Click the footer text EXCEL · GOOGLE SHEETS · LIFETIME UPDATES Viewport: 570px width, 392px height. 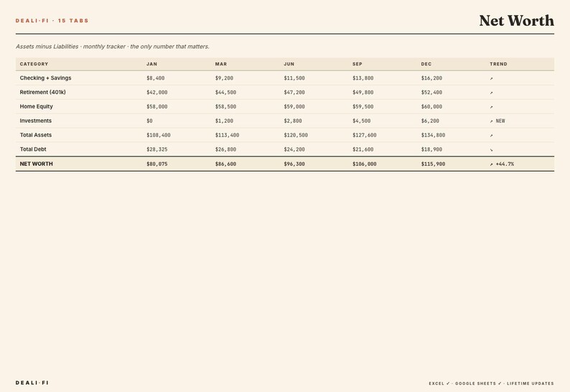pyautogui.click(x=492, y=383)
